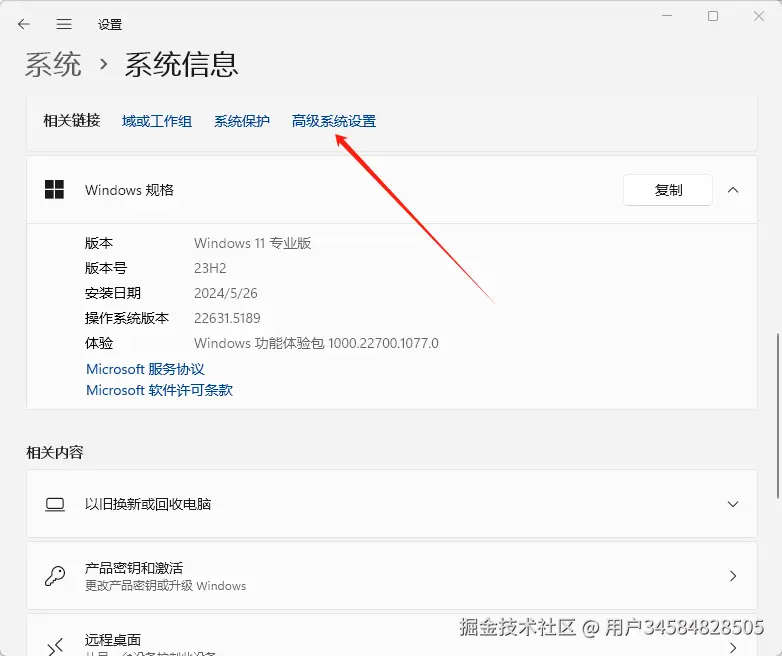
Task: Open Microsoft 服务协议 link
Action: point(145,369)
